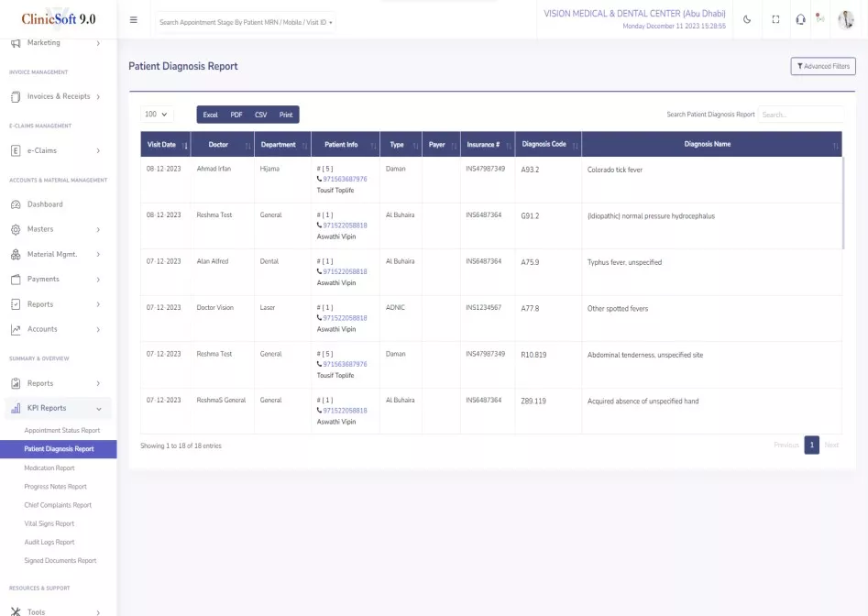
Task: Switch to dark mode with moon icon
Action: pyautogui.click(x=747, y=20)
